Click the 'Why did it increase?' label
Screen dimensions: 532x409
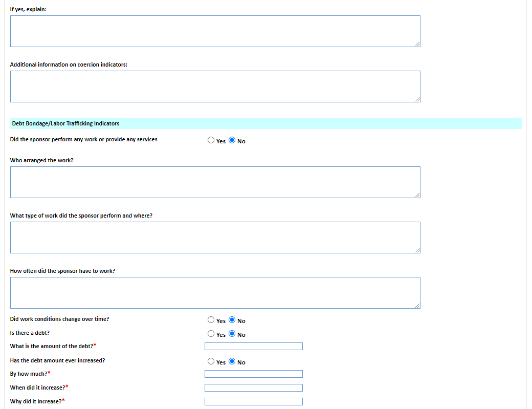(37, 401)
